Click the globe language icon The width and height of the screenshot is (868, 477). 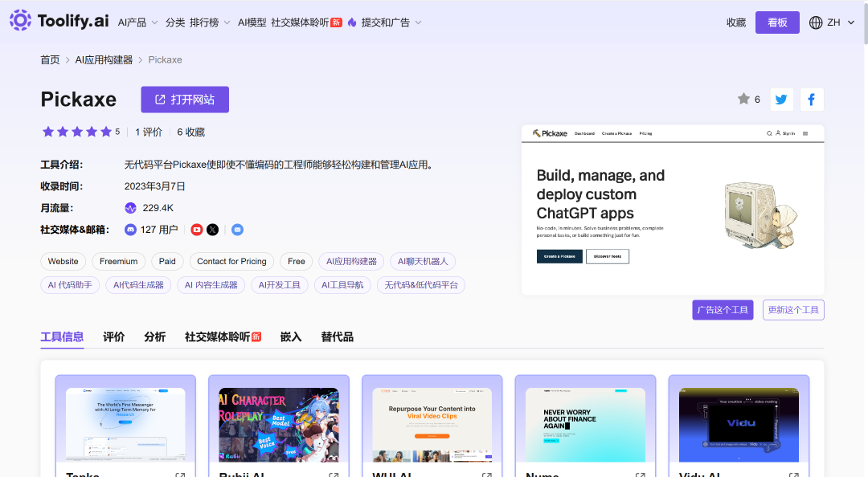point(816,22)
